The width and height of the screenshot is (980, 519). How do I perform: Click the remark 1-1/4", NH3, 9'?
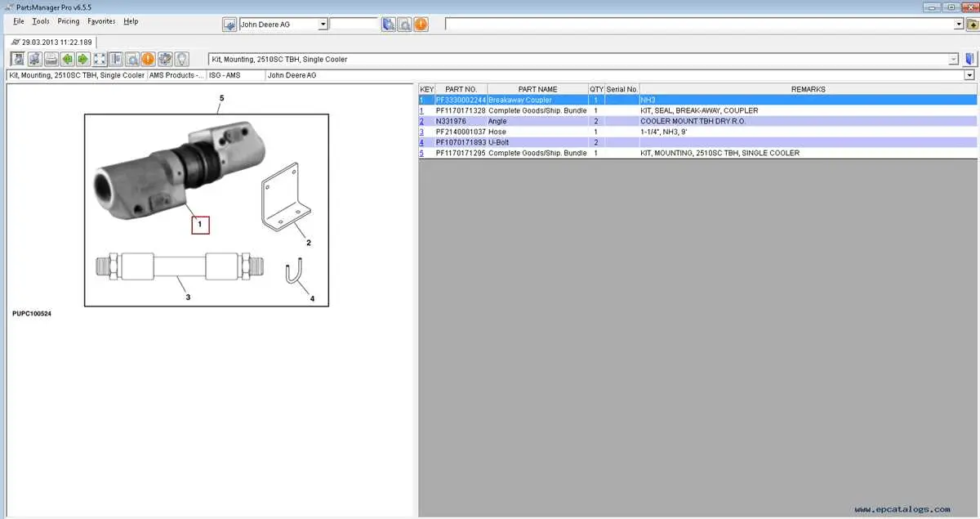coord(666,132)
